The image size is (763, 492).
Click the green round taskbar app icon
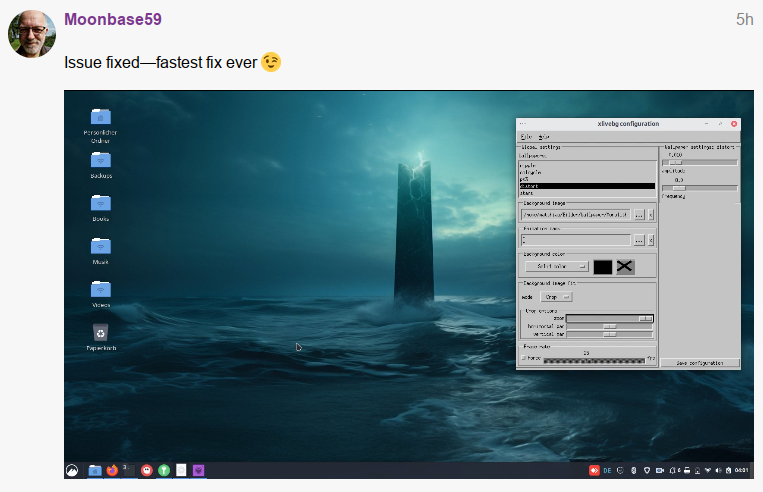164,470
